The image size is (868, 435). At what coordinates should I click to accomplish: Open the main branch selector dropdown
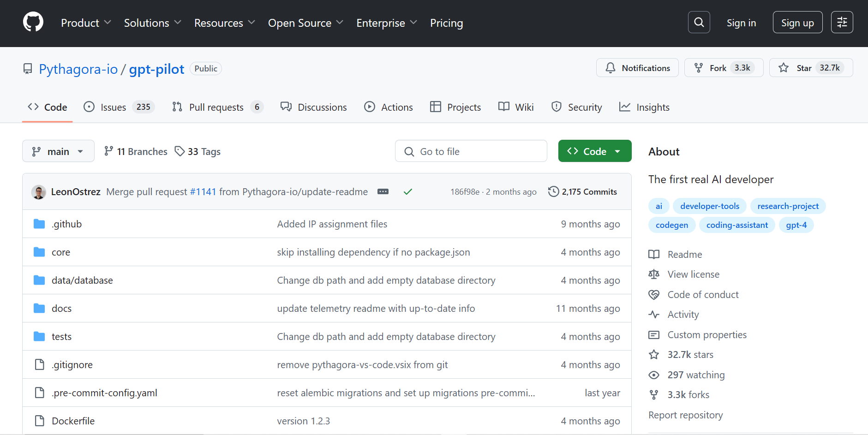tap(58, 151)
